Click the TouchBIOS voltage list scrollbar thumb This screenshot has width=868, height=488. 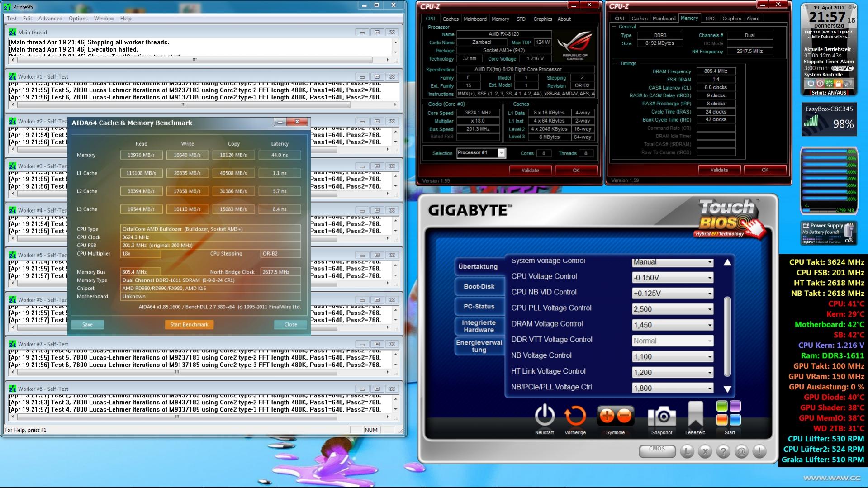click(x=727, y=336)
